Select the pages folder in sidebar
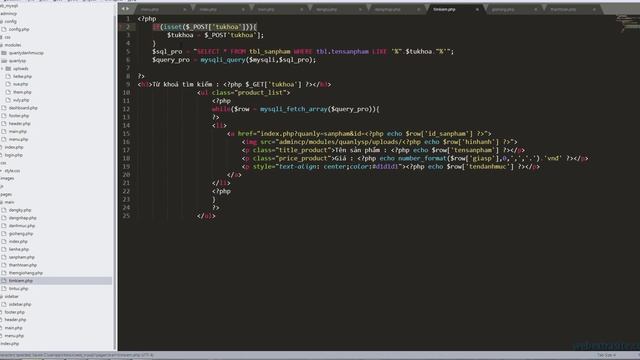Image resolution: width=640 pixels, height=360 pixels. [6, 194]
